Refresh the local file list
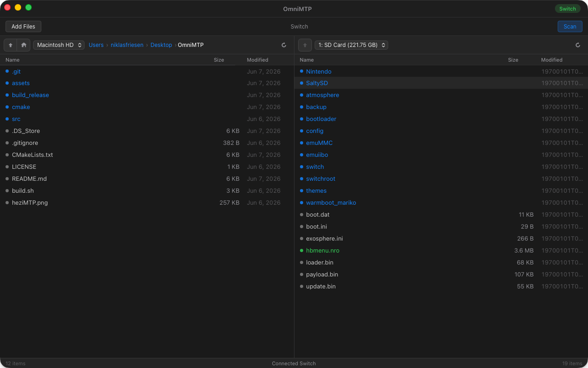 (284, 45)
